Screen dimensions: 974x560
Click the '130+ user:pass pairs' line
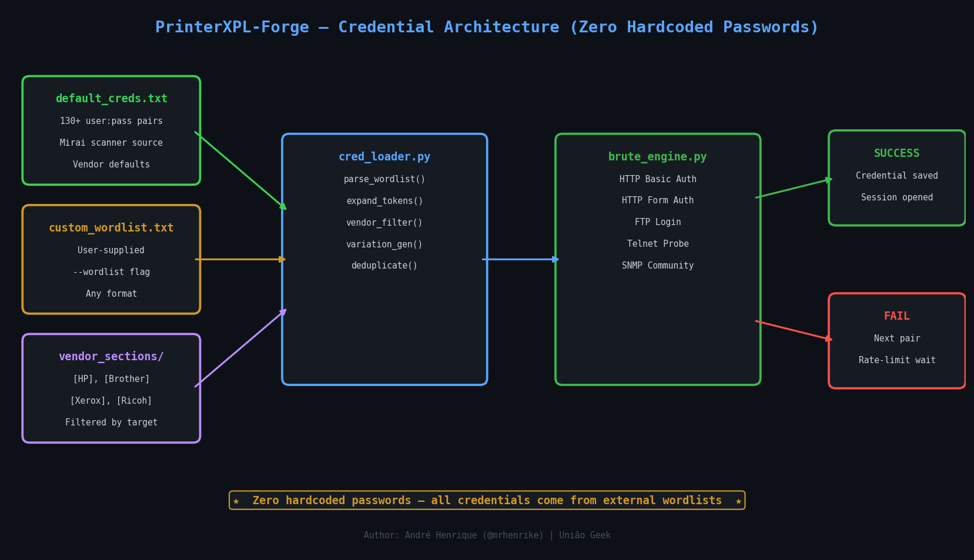point(111,121)
